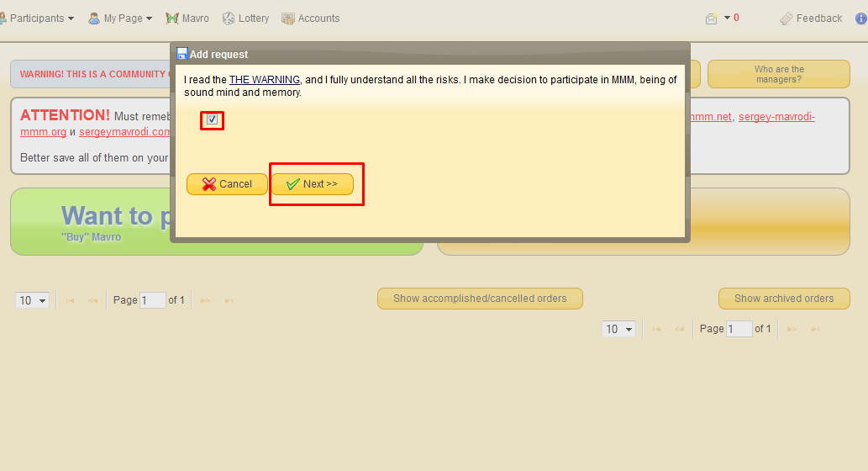The height and width of the screenshot is (471, 868).
Task: Go to last page in left pager
Action: (229, 300)
